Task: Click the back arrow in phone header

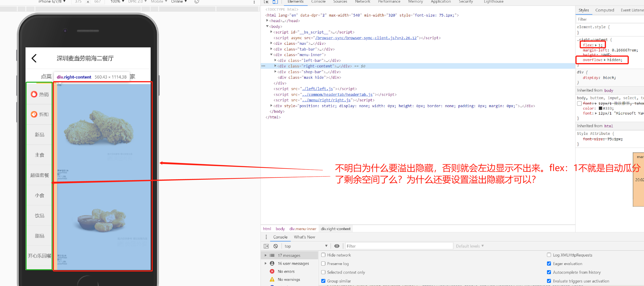Action: (34, 58)
